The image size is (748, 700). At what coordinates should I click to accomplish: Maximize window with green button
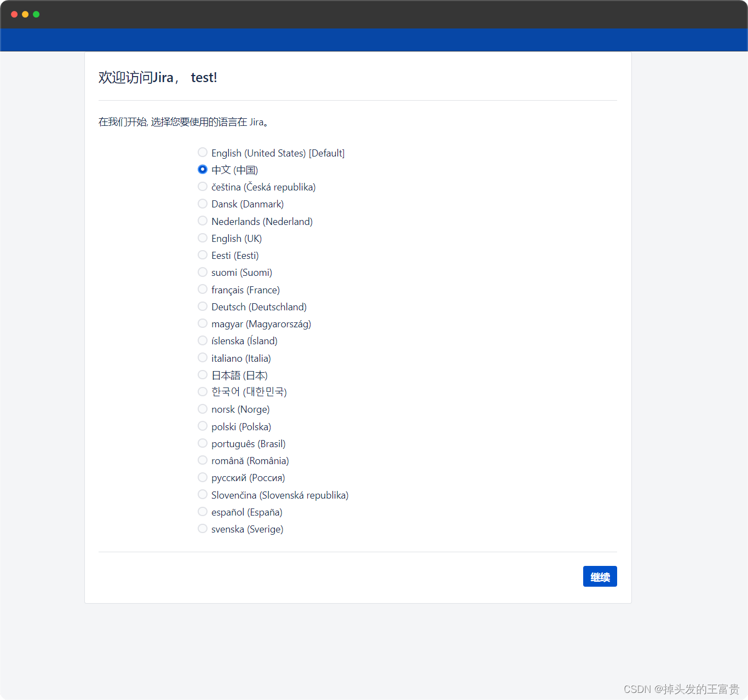coord(36,14)
